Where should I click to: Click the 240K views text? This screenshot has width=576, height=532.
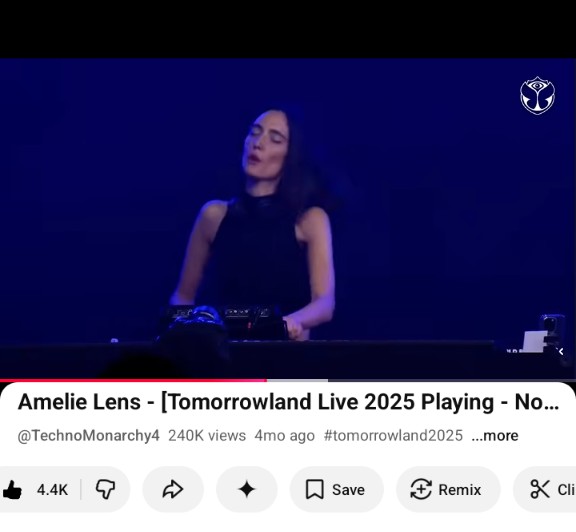[207, 436]
